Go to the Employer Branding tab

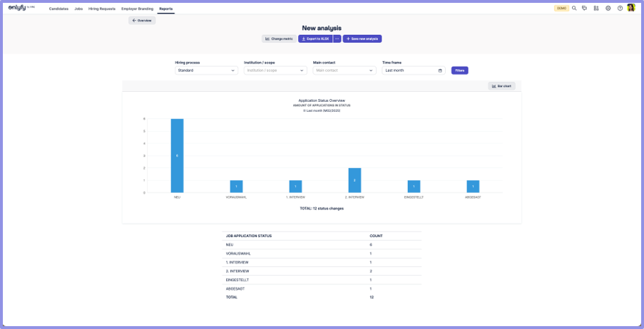137,9
